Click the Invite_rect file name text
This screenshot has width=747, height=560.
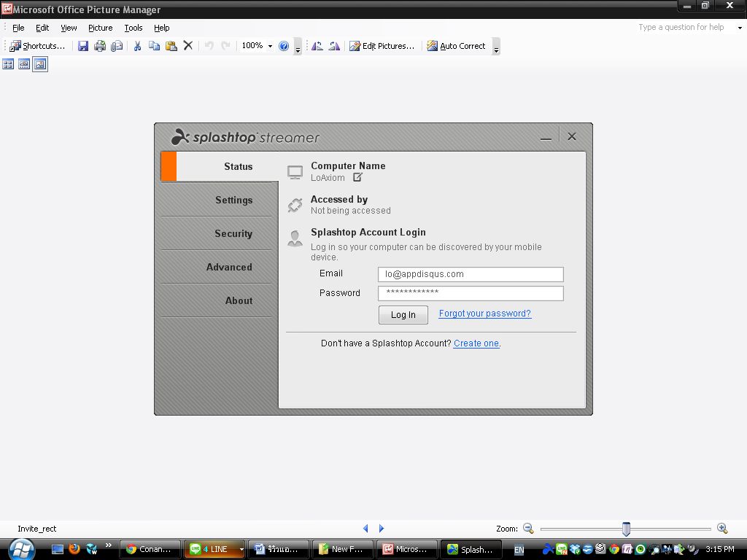(36, 529)
